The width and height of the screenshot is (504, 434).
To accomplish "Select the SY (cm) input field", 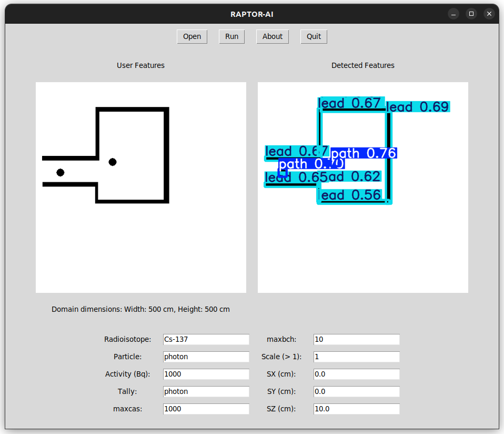I will tap(356, 392).
